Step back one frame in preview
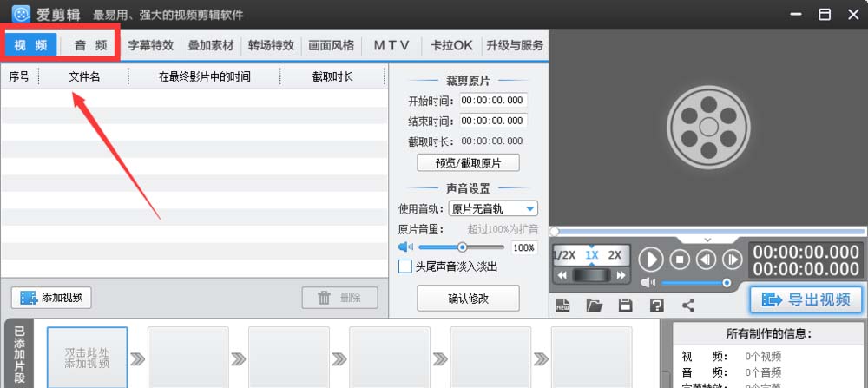 tap(706, 259)
